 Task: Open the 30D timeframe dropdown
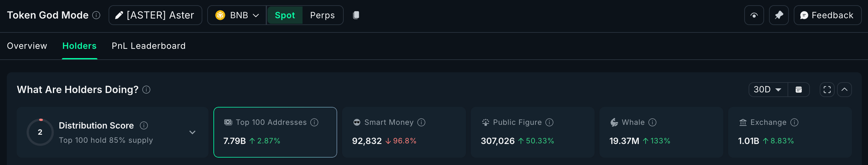(767, 90)
